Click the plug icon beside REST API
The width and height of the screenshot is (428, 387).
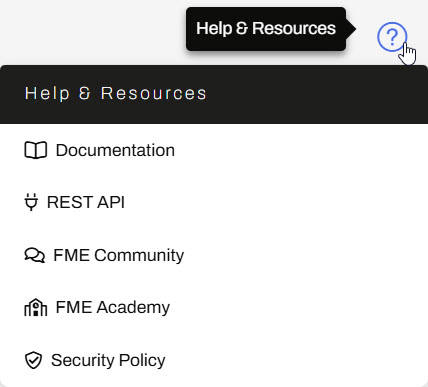(31, 202)
